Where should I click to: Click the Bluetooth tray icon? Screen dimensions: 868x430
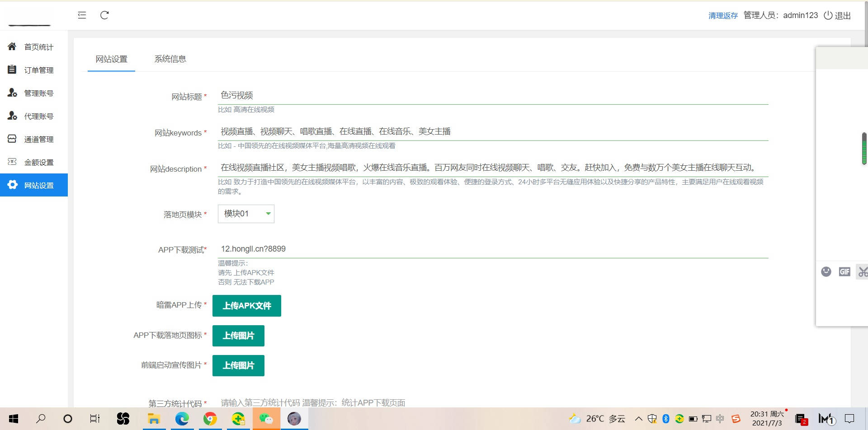coord(665,419)
